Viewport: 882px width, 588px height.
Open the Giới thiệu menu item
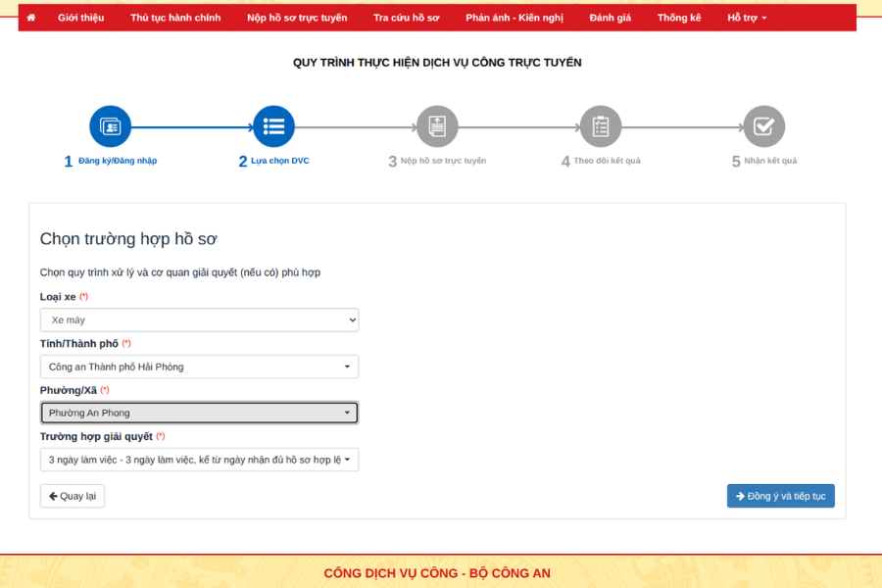(x=81, y=18)
